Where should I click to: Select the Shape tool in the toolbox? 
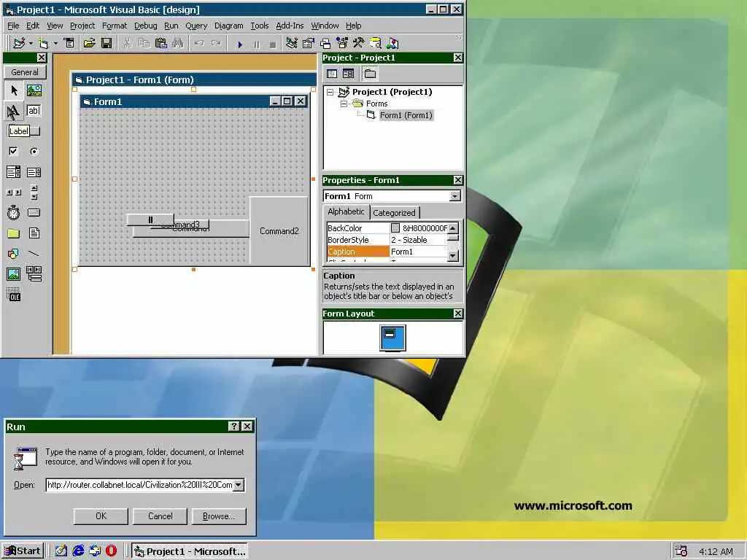tap(13, 253)
